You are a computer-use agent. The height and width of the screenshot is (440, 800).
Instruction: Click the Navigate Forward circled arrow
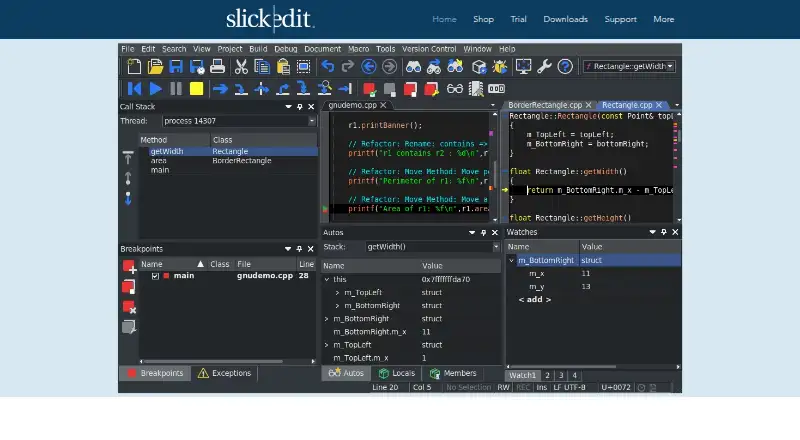tap(389, 66)
